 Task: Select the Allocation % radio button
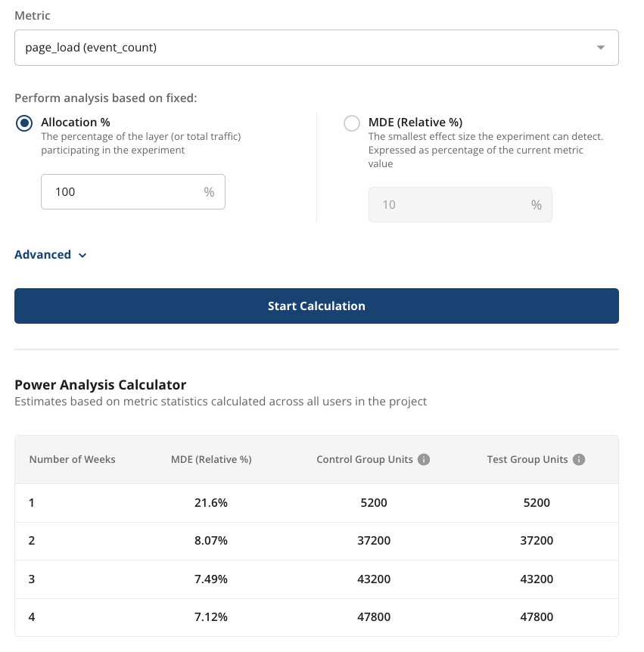[x=23, y=123]
